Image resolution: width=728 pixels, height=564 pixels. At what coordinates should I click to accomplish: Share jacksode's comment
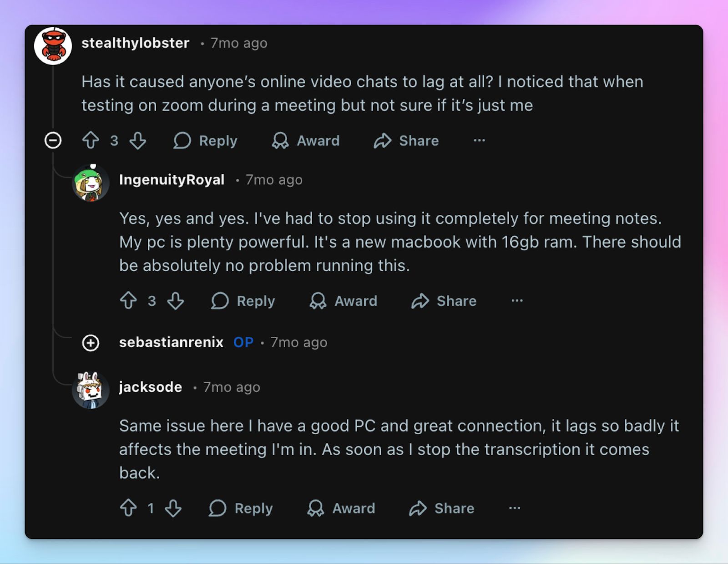[441, 508]
